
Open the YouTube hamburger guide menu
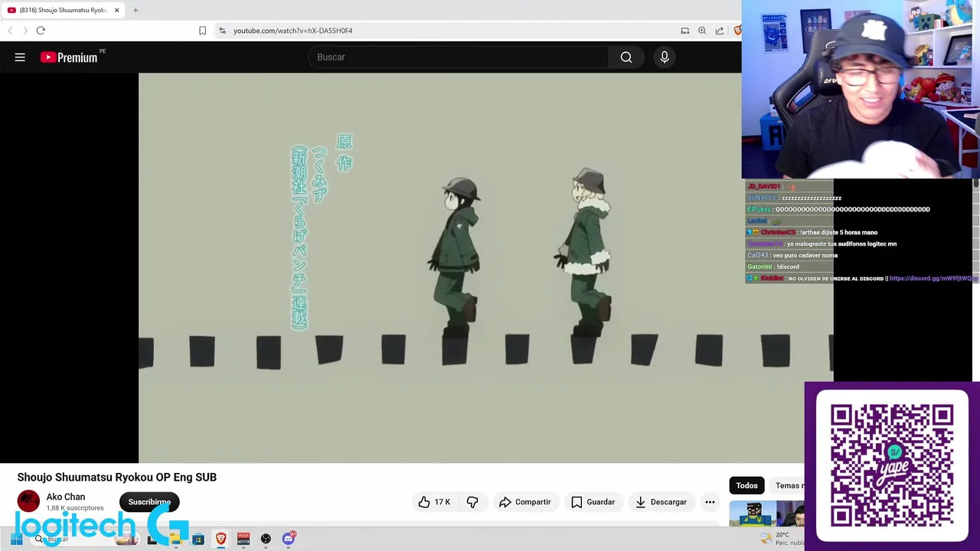pos(20,57)
